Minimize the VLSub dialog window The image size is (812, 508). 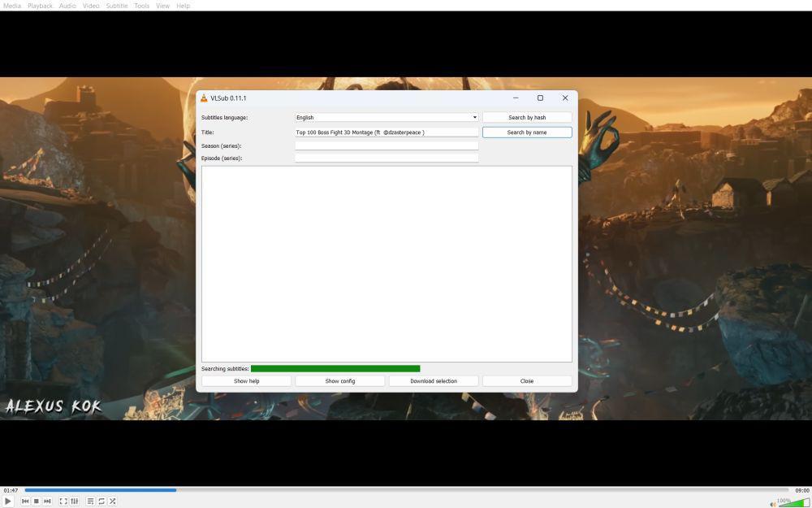[516, 98]
